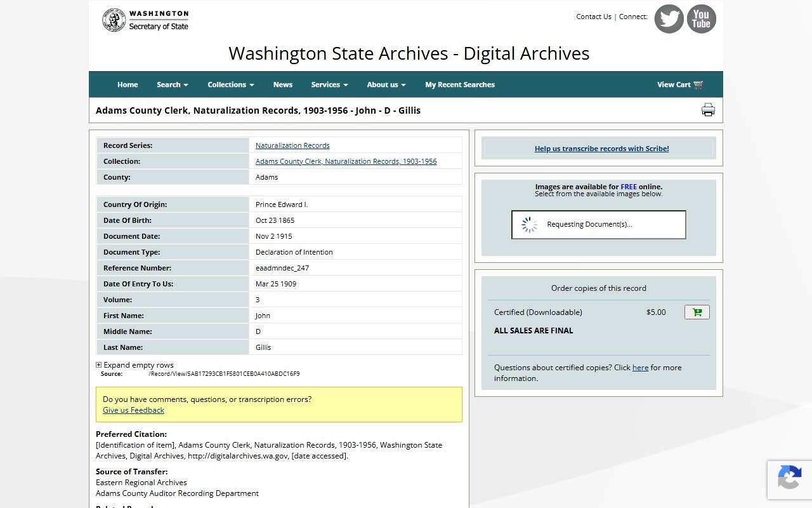Print this record with the printer icon
The width and height of the screenshot is (812, 508).
[x=708, y=110]
